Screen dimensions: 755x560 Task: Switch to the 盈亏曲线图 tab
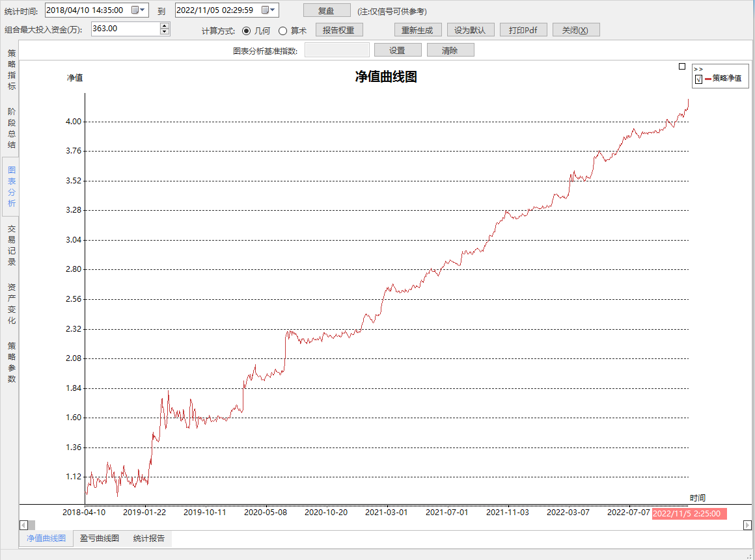point(100,539)
